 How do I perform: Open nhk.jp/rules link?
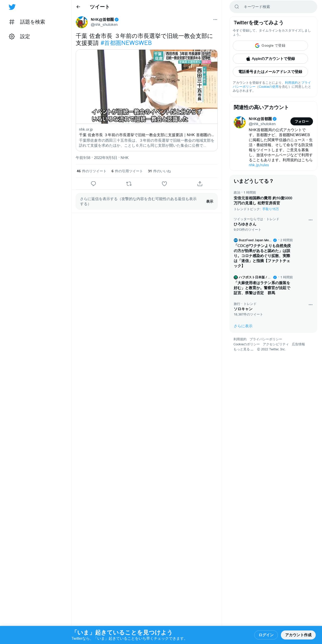pyautogui.click(x=259, y=165)
